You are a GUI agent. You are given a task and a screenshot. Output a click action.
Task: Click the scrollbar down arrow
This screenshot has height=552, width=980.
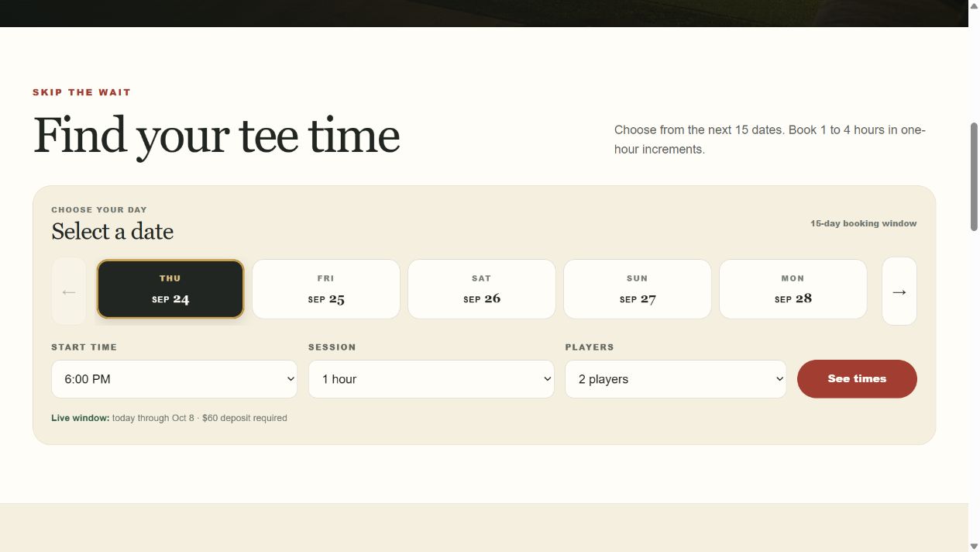tap(975, 547)
